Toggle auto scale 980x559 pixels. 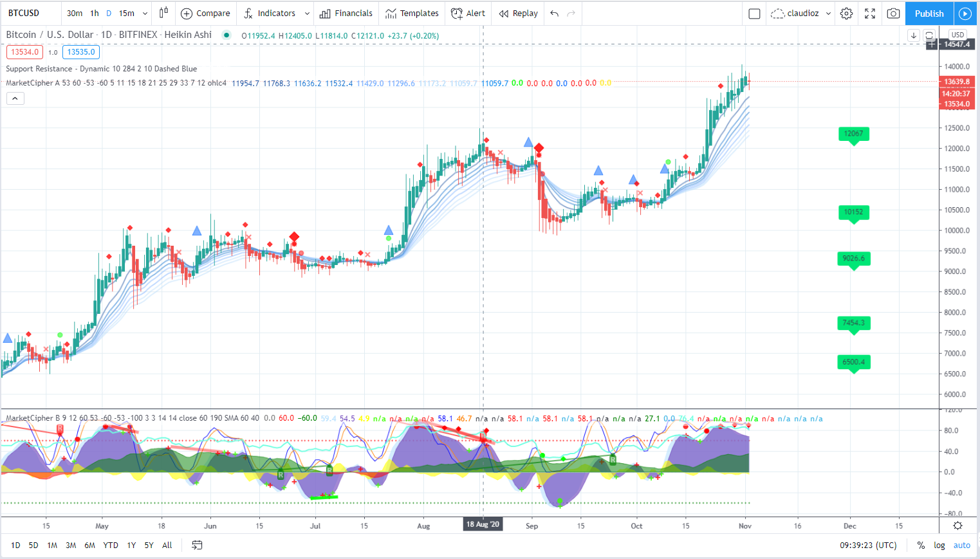coord(962,545)
